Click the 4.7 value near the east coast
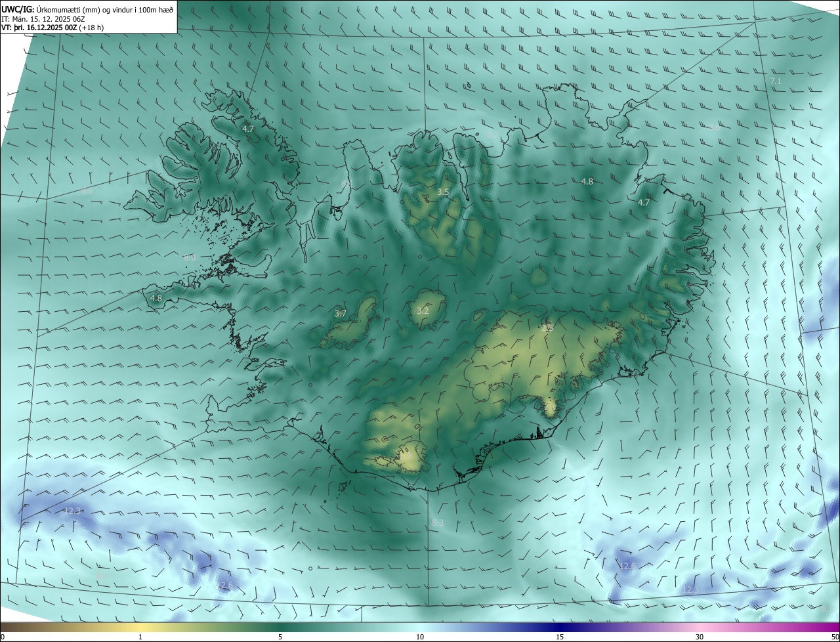This screenshot has height=642, width=840. click(x=644, y=202)
